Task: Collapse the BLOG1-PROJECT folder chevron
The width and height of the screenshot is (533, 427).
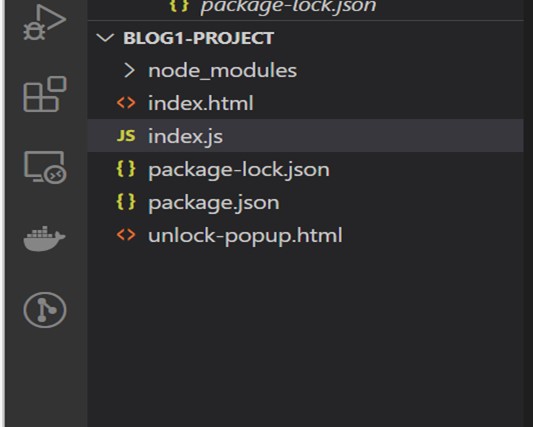Action: coord(105,37)
